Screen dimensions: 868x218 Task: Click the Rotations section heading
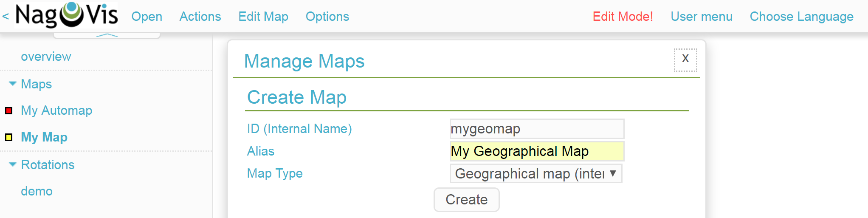click(48, 165)
